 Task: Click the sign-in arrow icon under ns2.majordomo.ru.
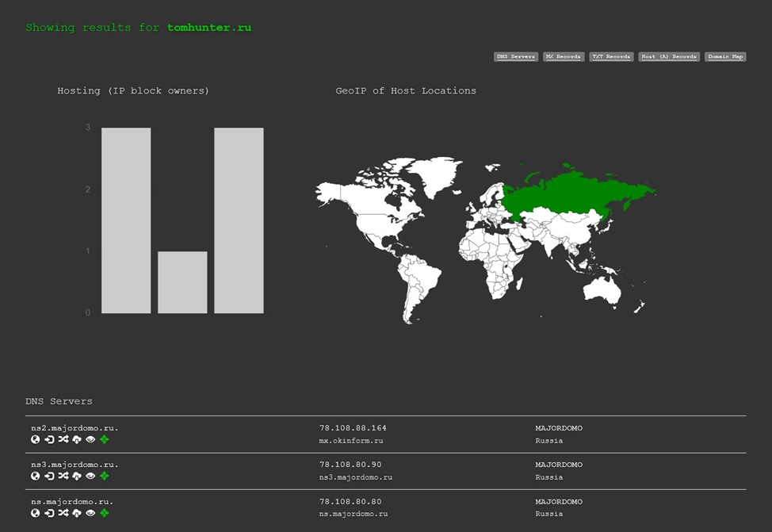tap(49, 439)
